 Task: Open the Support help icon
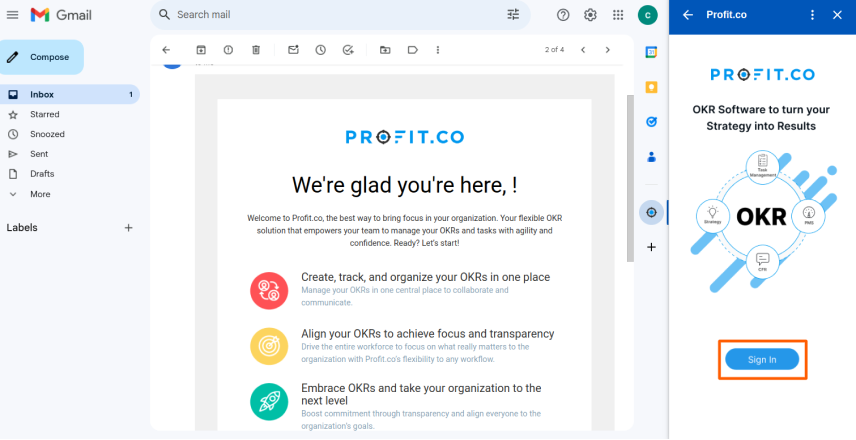pyautogui.click(x=563, y=15)
